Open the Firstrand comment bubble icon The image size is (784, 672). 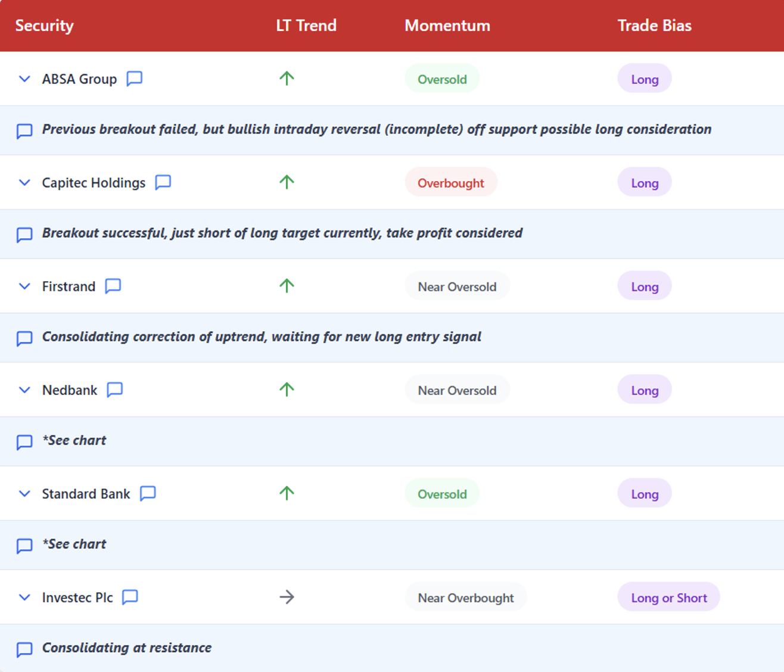(x=113, y=286)
